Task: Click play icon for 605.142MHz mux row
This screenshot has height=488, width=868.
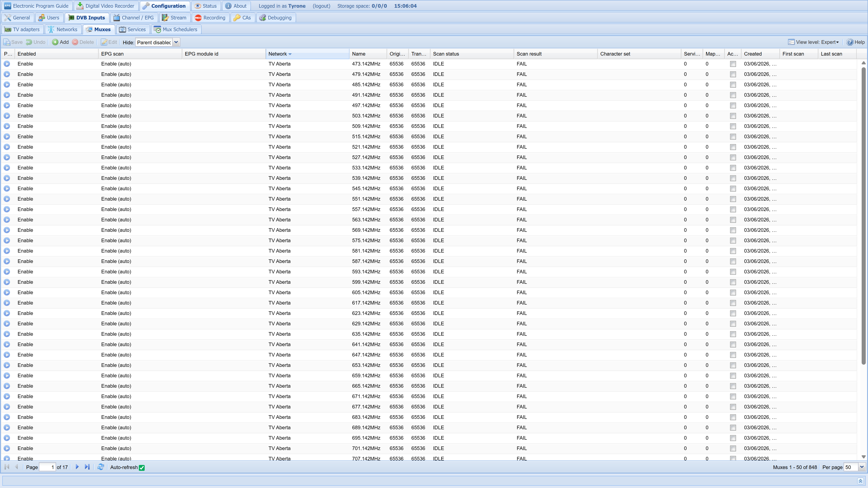Action: [7, 292]
